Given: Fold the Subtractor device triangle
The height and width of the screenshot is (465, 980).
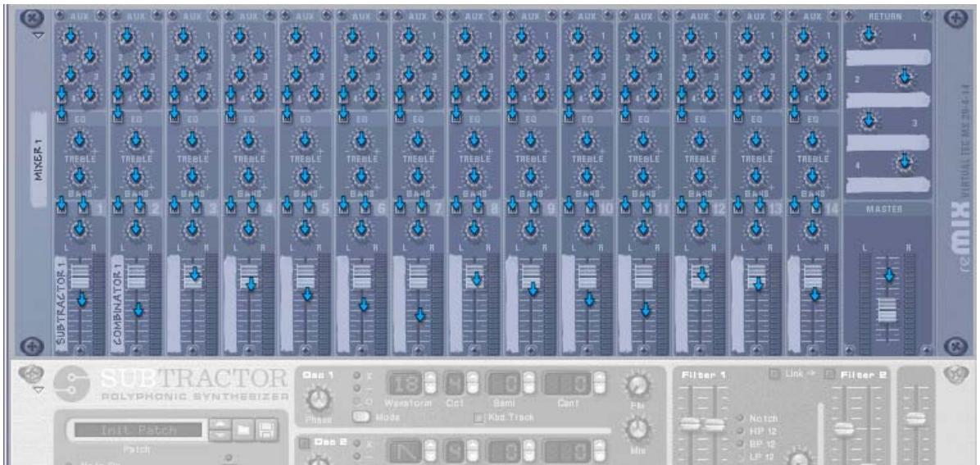Looking at the screenshot, I should (x=39, y=390).
